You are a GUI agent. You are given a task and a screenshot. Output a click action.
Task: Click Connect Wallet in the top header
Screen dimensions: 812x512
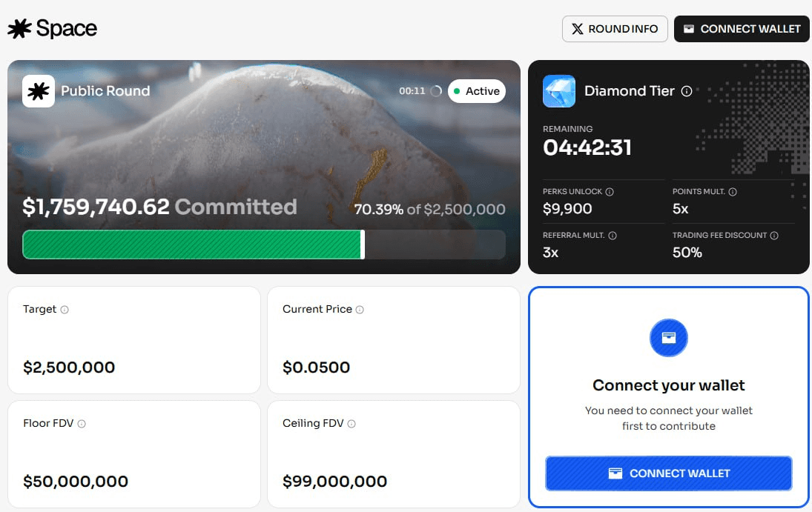(x=742, y=29)
